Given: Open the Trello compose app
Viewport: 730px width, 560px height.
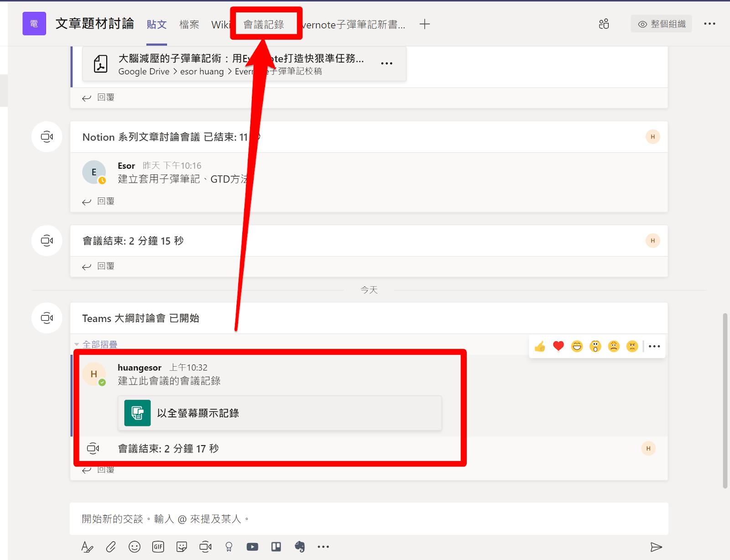Looking at the screenshot, I should click(x=276, y=547).
